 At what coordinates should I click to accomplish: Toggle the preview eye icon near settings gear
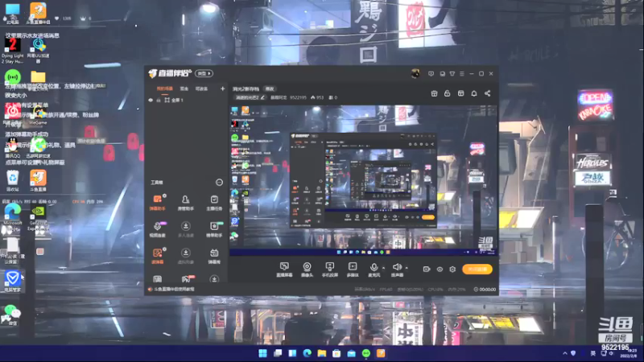440,269
